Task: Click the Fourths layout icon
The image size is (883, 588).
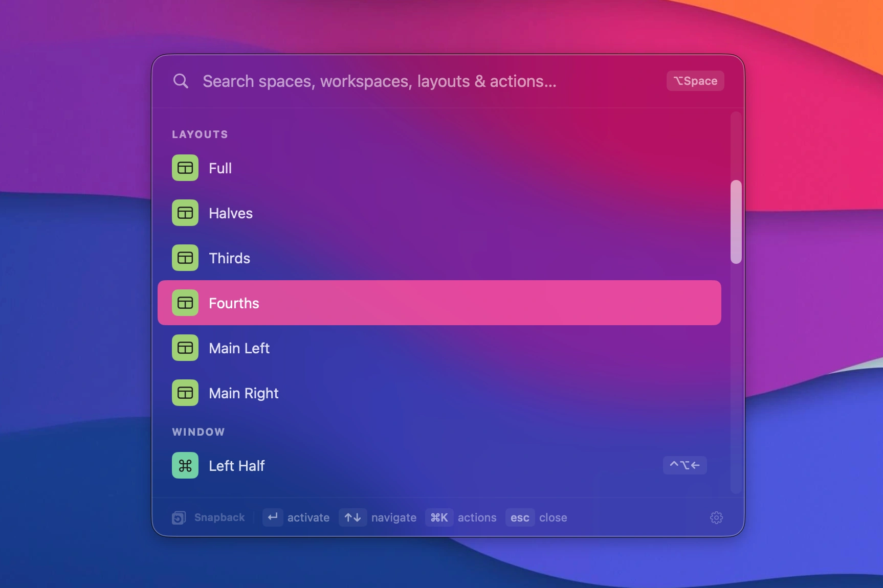Action: tap(185, 303)
